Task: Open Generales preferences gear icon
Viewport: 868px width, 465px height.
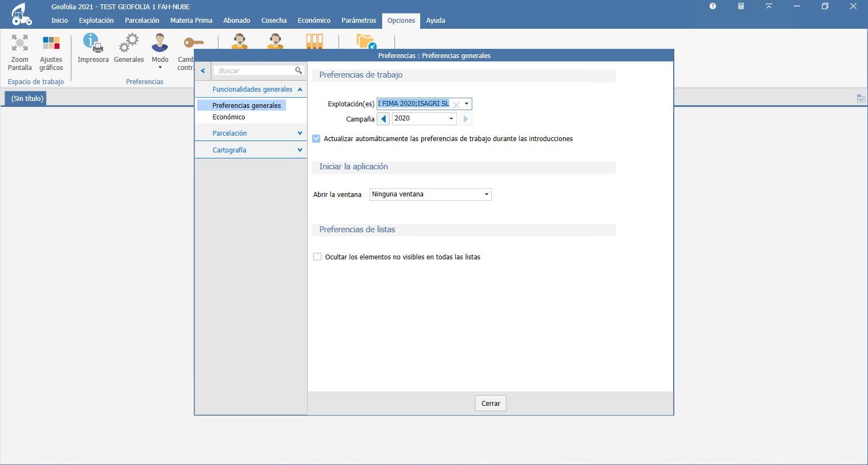Action: coord(129,42)
